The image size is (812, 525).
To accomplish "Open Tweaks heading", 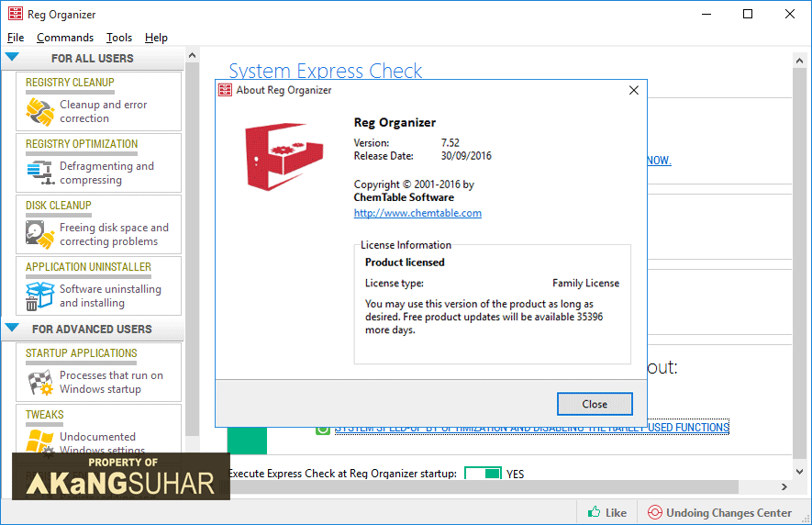I will [45, 415].
